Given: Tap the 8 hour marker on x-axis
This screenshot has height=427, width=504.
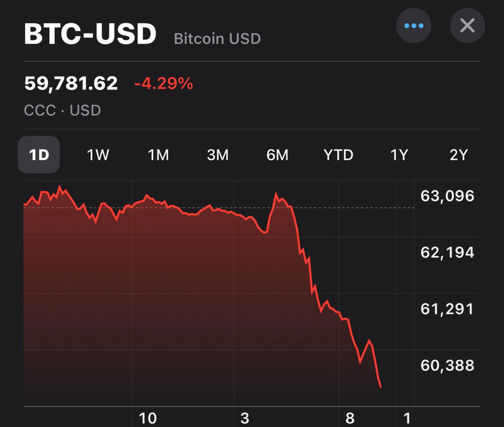Looking at the screenshot, I should [x=350, y=418].
